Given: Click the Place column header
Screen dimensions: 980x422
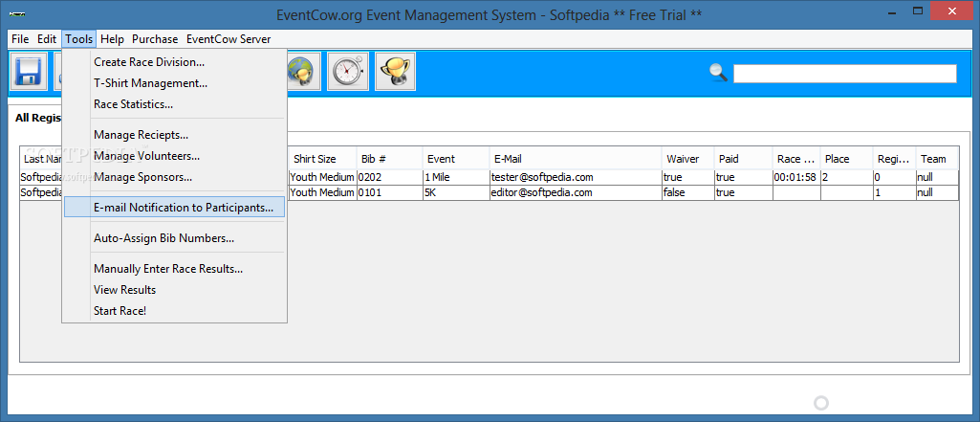Looking at the screenshot, I should click(846, 159).
